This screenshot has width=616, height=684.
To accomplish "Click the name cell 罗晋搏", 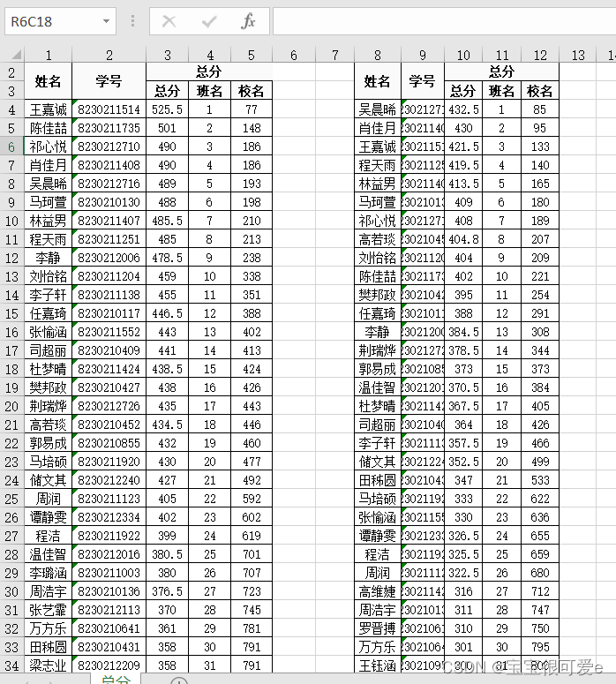I will pos(378,628).
